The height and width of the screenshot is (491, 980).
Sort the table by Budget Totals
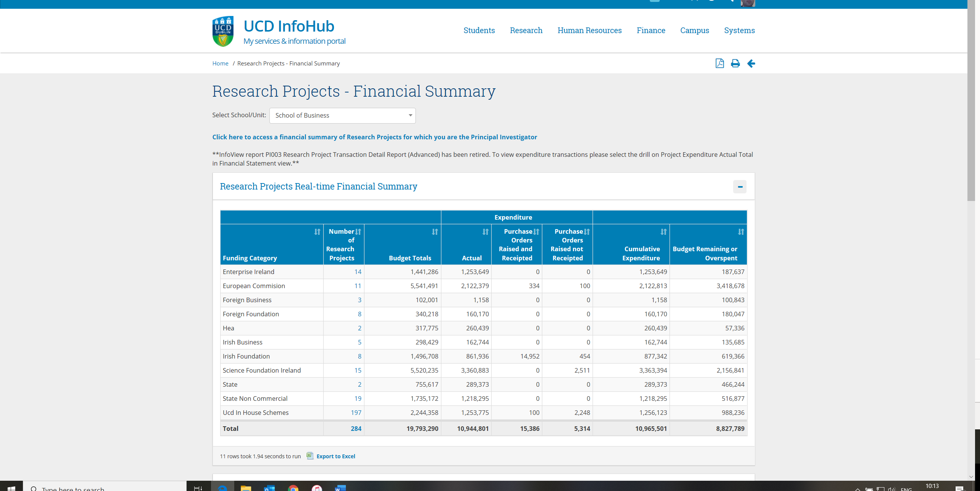(435, 232)
